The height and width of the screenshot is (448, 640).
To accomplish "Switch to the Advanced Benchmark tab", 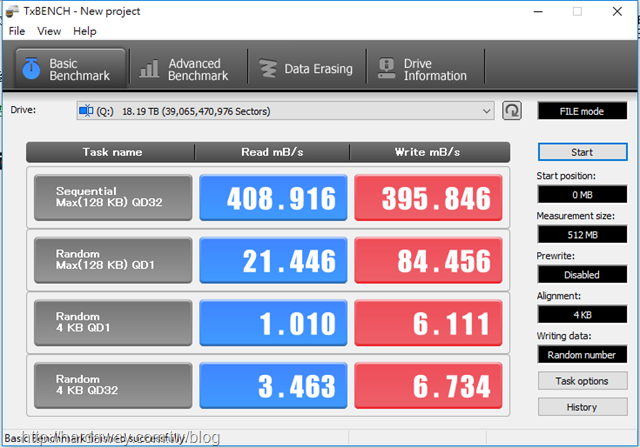I will 189,69.
